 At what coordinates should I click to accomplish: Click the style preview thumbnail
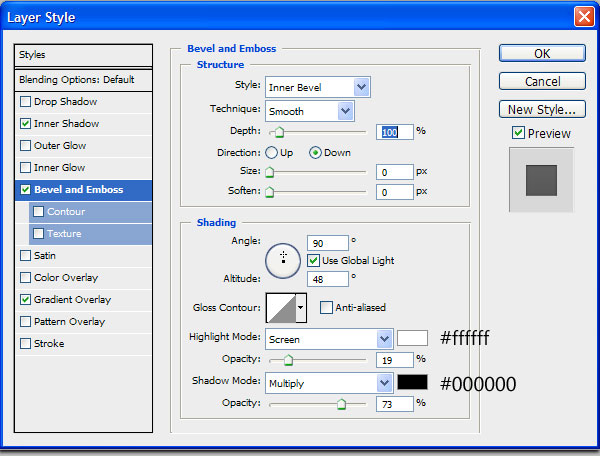541,180
